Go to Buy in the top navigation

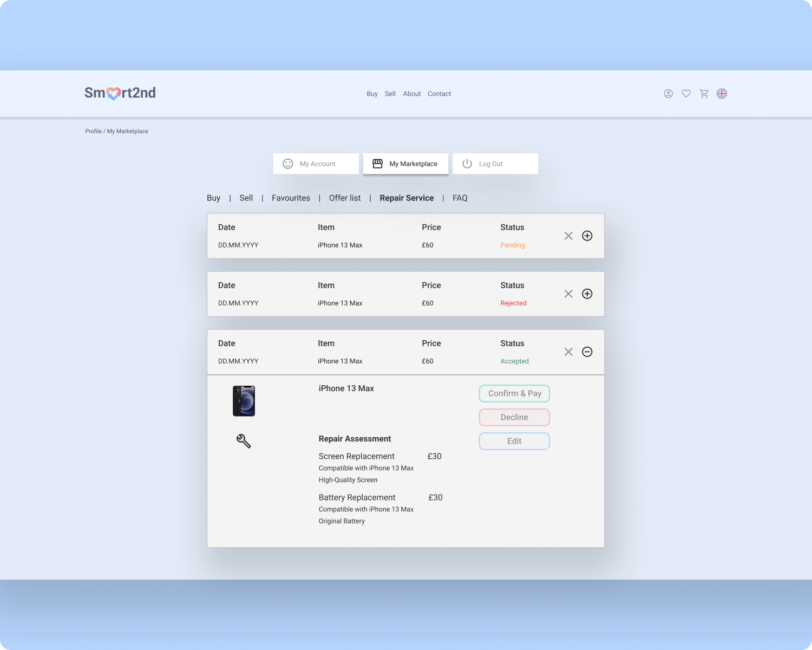click(372, 94)
